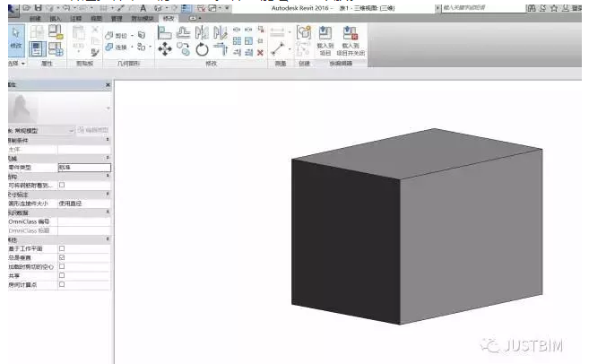Click the 零件类型 value field
The height and width of the screenshot is (364, 589).
pyautogui.click(x=84, y=167)
